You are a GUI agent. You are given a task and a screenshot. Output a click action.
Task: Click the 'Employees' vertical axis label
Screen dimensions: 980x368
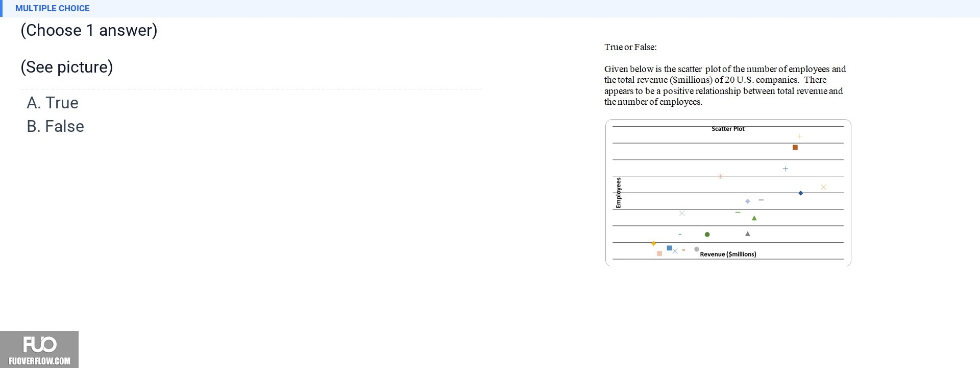coord(619,193)
